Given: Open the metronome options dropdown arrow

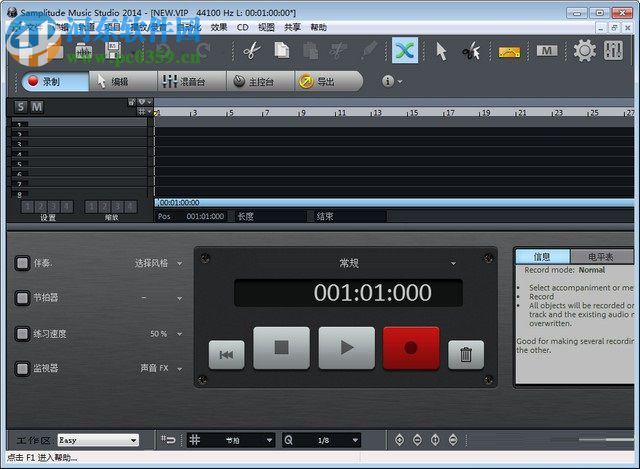Looking at the screenshot, I should click(x=180, y=298).
